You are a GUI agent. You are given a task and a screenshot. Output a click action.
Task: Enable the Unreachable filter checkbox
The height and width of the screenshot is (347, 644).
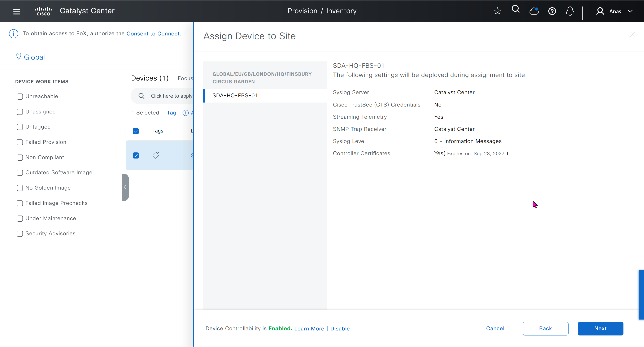[20, 96]
